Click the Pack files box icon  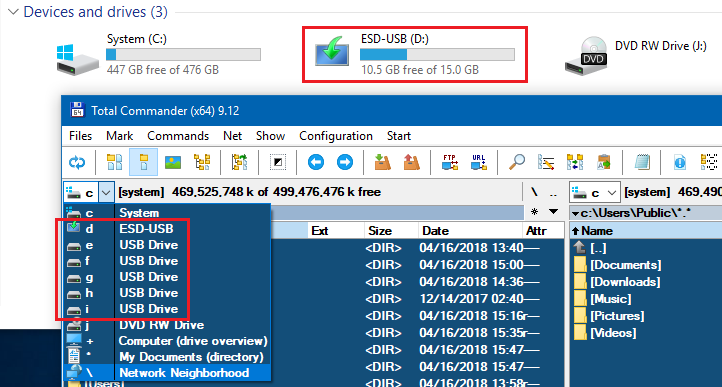pos(383,162)
